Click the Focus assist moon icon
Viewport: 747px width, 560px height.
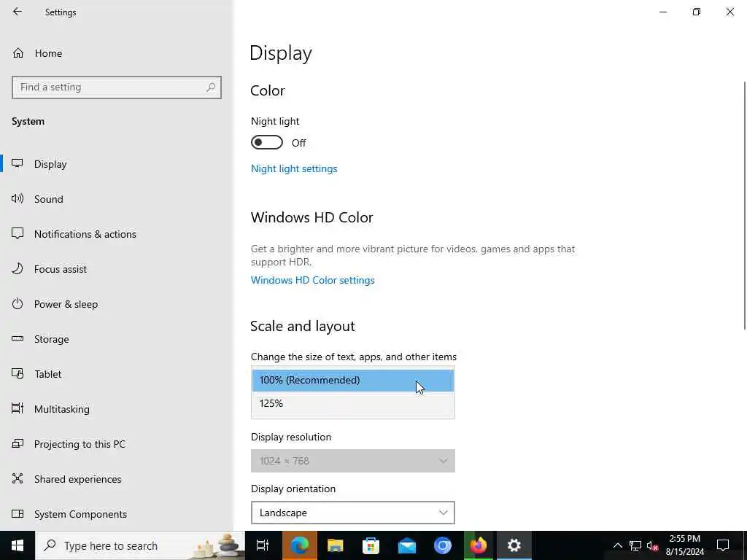click(x=18, y=268)
